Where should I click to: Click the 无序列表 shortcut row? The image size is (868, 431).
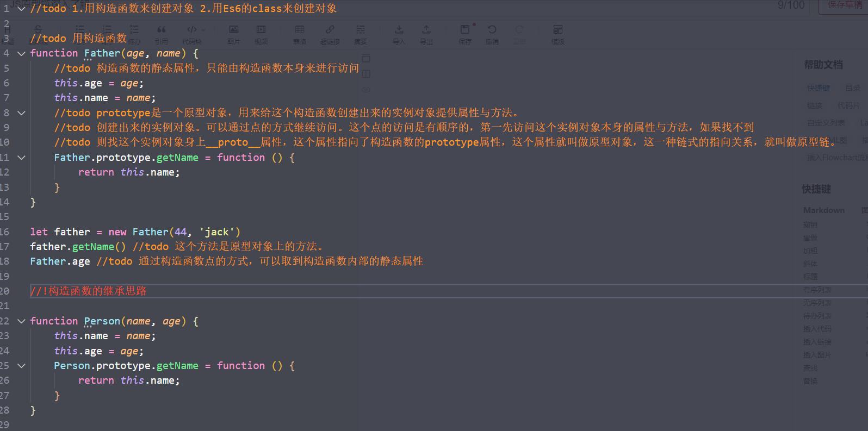(x=817, y=303)
